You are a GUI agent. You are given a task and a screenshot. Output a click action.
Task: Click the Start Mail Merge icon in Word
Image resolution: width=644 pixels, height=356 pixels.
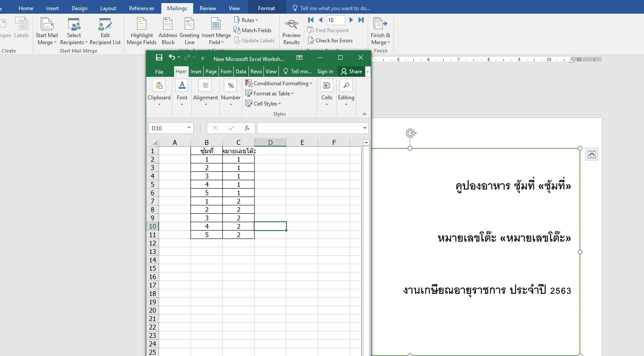pyautogui.click(x=47, y=24)
